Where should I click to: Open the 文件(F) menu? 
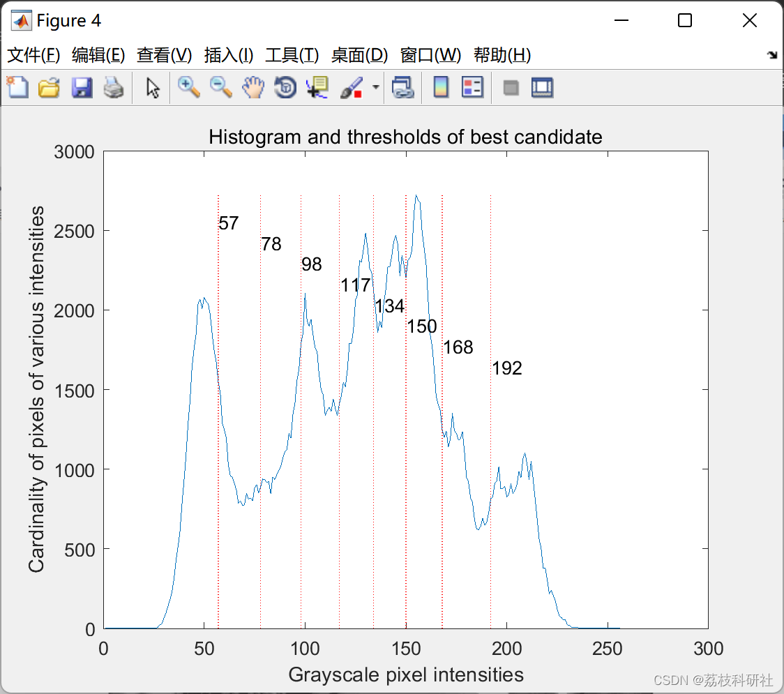click(x=33, y=55)
